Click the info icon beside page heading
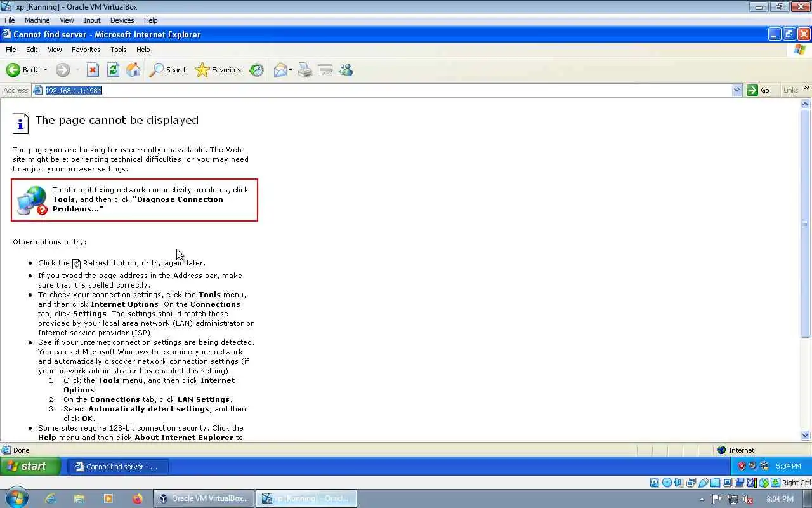This screenshot has width=812, height=508. click(20, 123)
